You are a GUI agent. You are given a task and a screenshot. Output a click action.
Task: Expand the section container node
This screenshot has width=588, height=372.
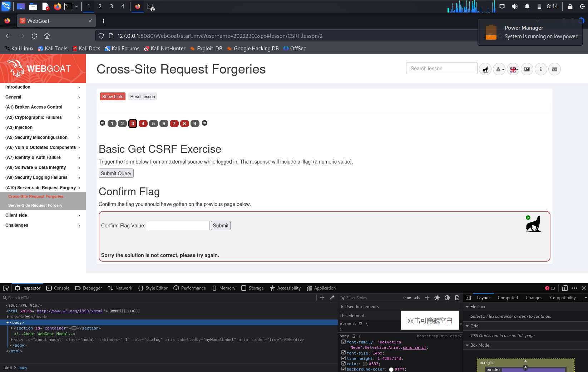pyautogui.click(x=11, y=328)
